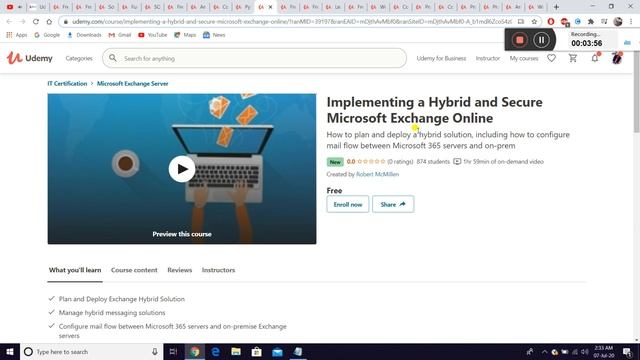Viewport: 640px width, 360px height.
Task: Select the What you'll learn tab
Action: tap(75, 270)
